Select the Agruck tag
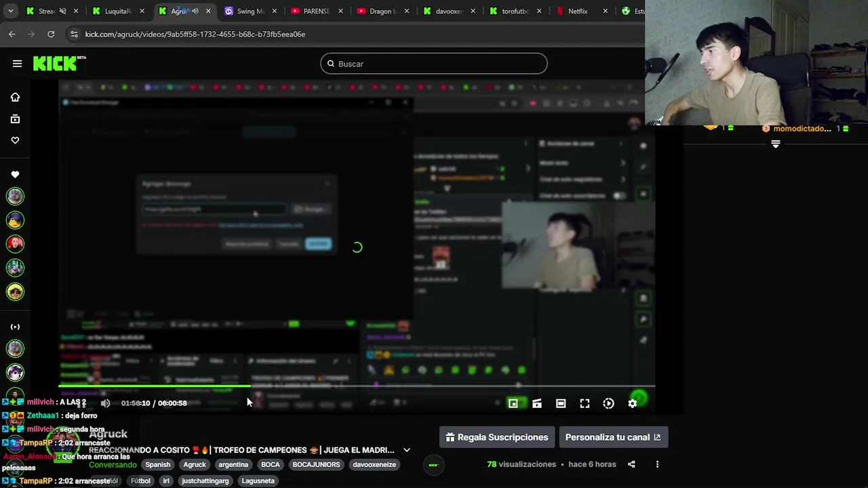 pyautogui.click(x=195, y=464)
